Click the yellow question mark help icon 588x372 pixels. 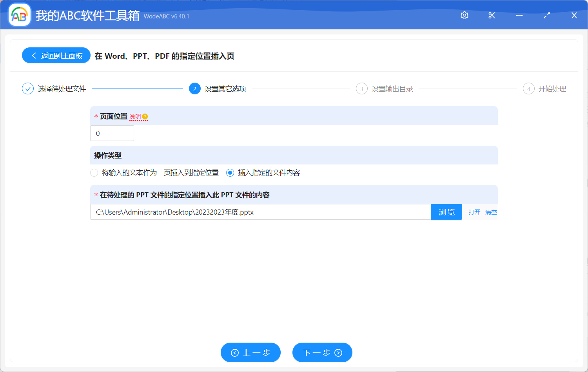[x=145, y=116]
